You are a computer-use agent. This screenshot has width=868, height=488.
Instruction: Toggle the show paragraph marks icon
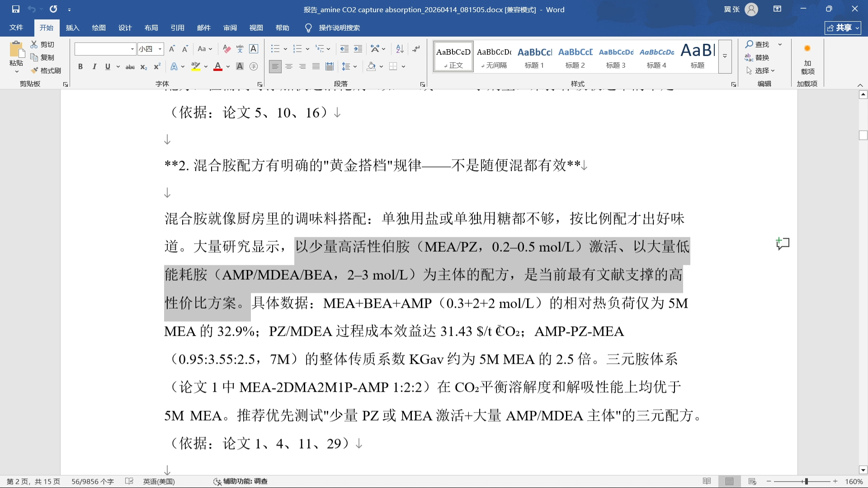pos(416,49)
